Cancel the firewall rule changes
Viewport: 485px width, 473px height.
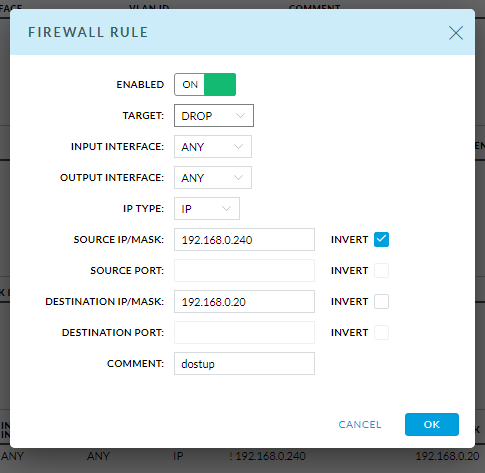coord(360,424)
